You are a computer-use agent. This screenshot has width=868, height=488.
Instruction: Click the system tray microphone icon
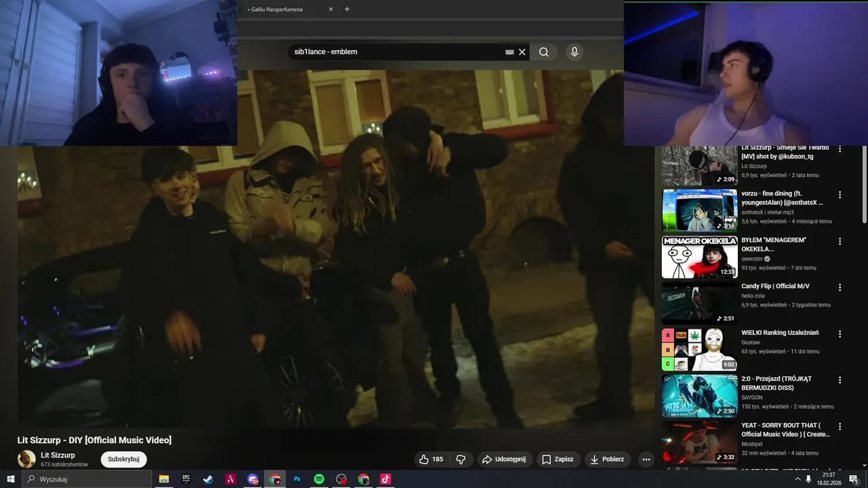809,479
